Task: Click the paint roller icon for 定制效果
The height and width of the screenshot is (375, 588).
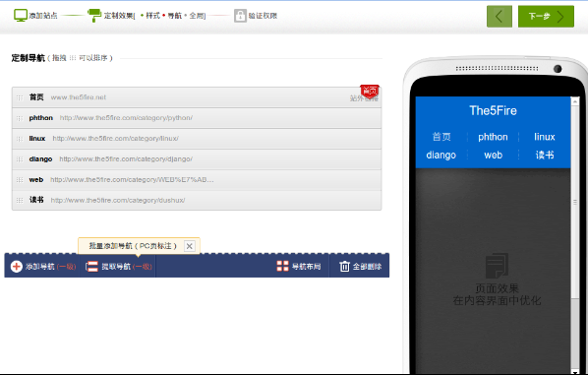Action: 94,16
